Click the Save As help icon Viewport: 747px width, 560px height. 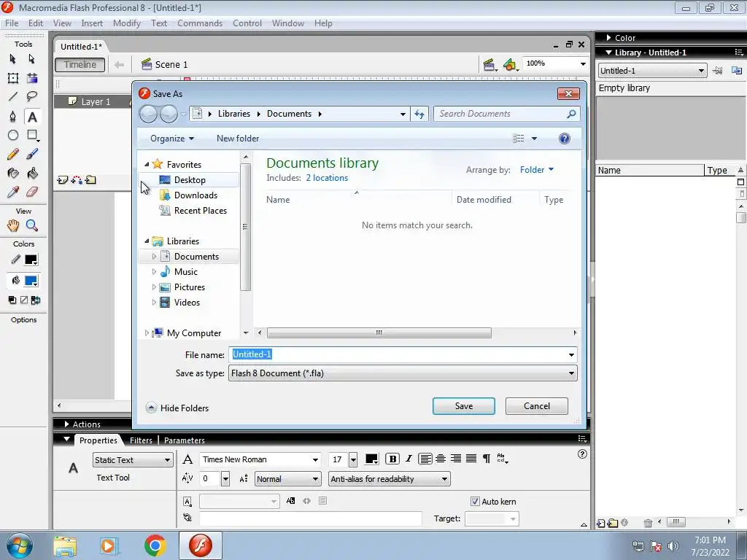[x=564, y=139]
